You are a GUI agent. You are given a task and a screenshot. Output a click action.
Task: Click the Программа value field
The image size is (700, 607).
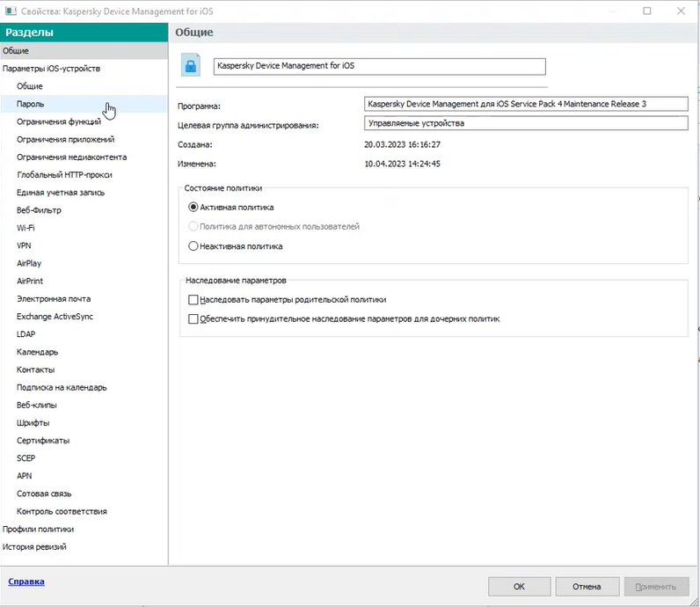[526, 104]
